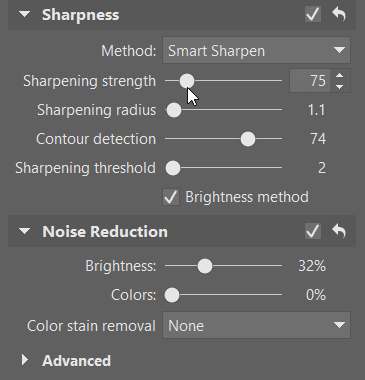This screenshot has height=380, width=365.
Task: Decrease Sharpening strength with down stepper arrow
Action: [340, 87]
